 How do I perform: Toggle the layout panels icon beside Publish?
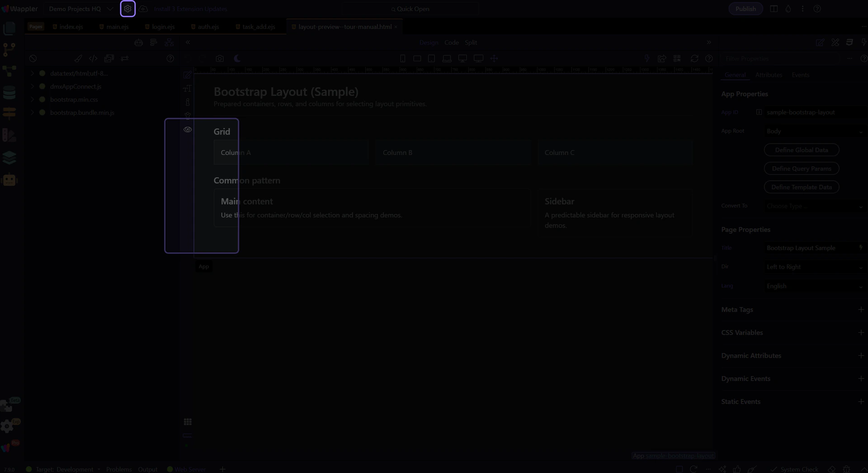click(774, 9)
